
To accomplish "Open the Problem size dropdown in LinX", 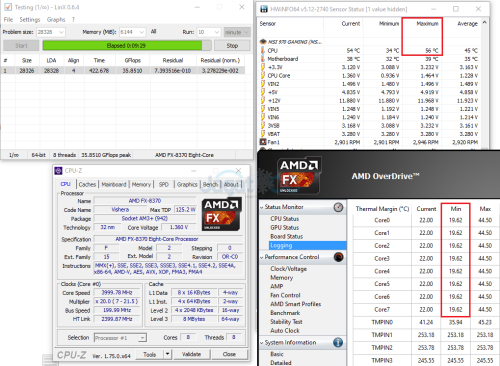I will pos(61,32).
